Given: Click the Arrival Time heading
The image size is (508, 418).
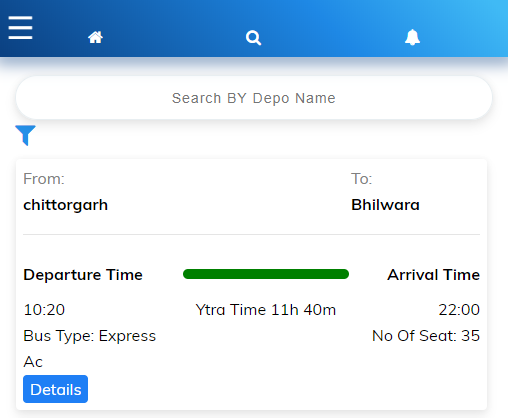Looking at the screenshot, I should (x=433, y=275).
